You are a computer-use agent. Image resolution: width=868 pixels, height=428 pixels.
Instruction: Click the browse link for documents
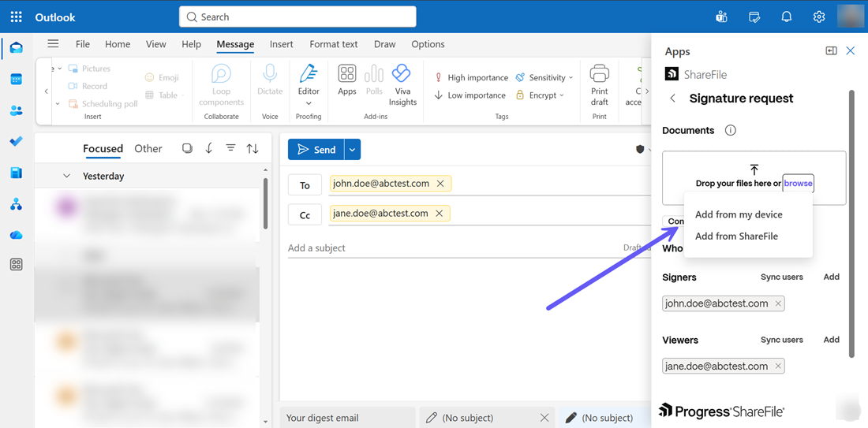[799, 183]
